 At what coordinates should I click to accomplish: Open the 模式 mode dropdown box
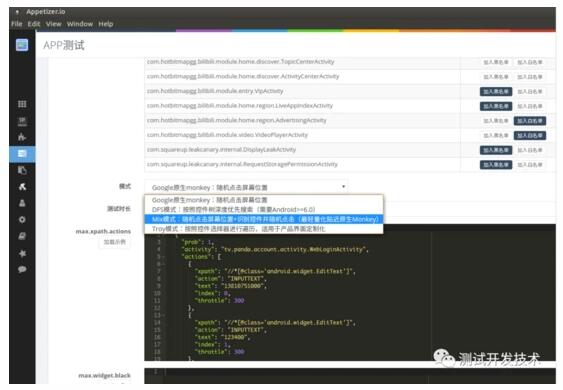[x=246, y=187]
